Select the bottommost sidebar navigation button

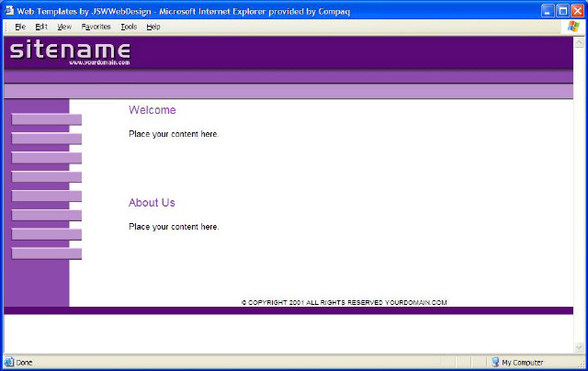click(46, 253)
